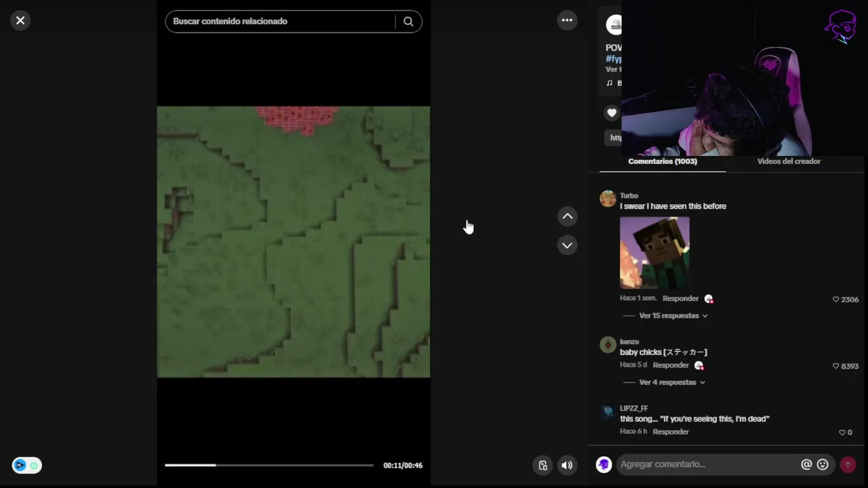Viewport: 868px width, 488px height.
Task: Open the three-dots more options menu
Action: pos(567,20)
